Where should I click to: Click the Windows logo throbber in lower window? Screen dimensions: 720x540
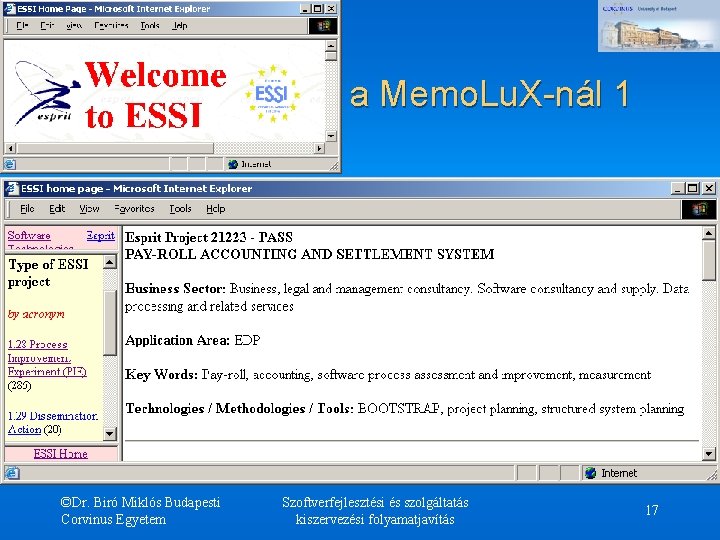click(698, 209)
